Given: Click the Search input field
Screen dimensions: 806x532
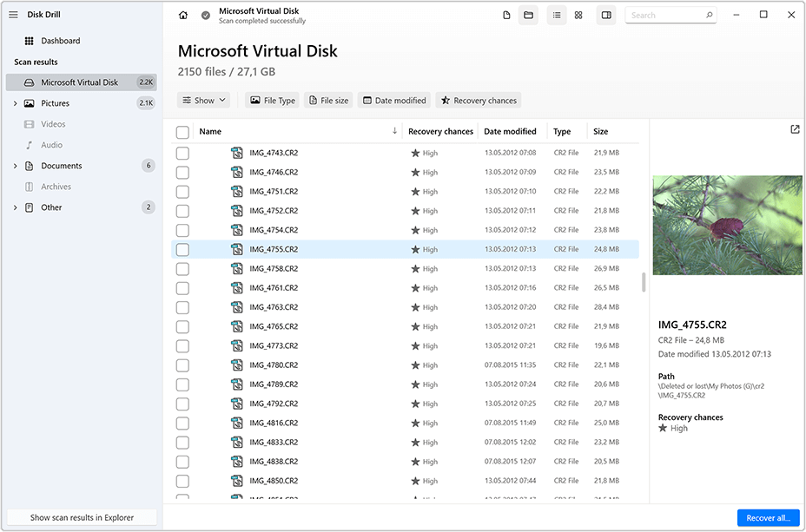Looking at the screenshot, I should [671, 15].
